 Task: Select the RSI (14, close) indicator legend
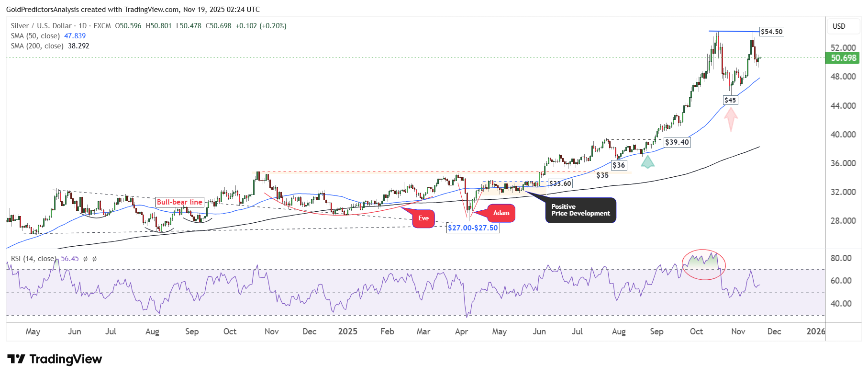point(33,259)
